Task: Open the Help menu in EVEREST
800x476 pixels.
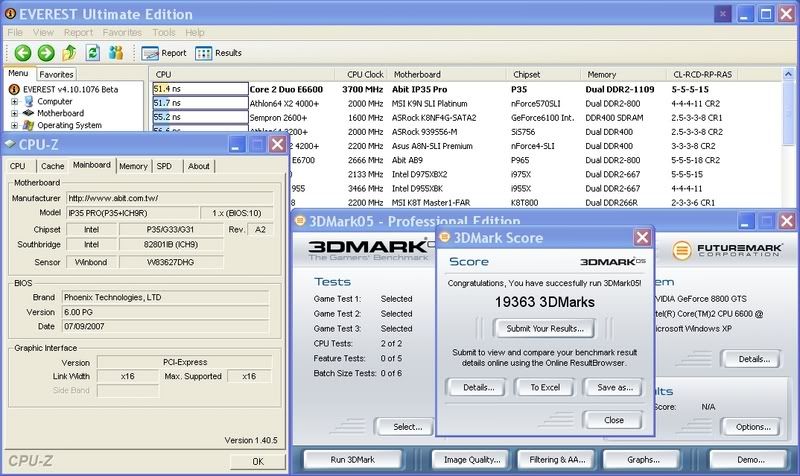Action: tap(194, 32)
